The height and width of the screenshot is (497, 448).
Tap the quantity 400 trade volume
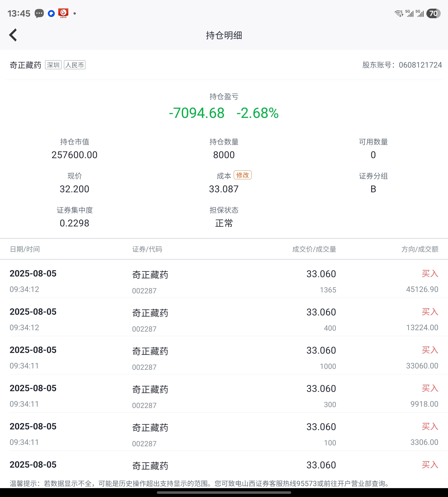[x=330, y=328]
